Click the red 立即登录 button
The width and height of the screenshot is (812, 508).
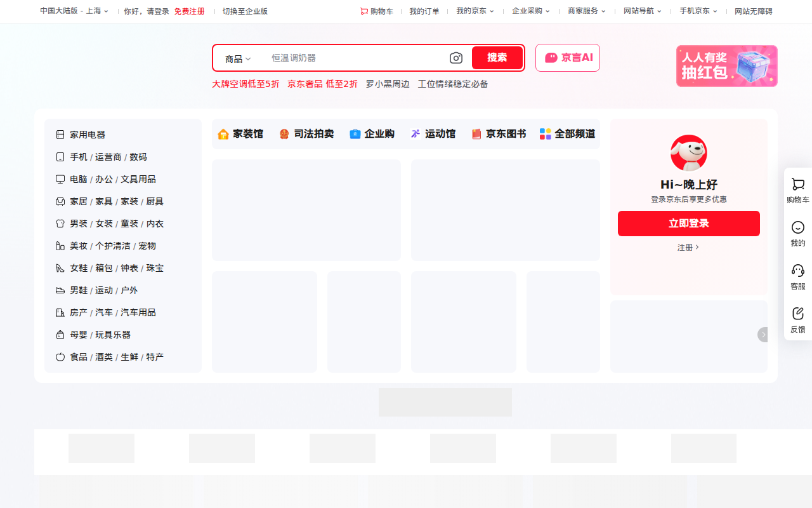coord(689,224)
